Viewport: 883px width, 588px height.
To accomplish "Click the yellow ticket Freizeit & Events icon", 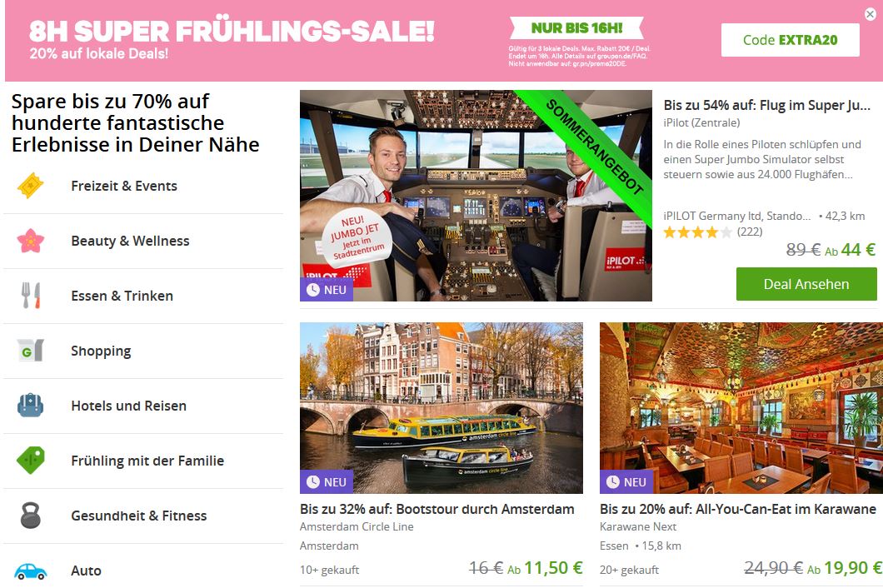I will (x=31, y=186).
